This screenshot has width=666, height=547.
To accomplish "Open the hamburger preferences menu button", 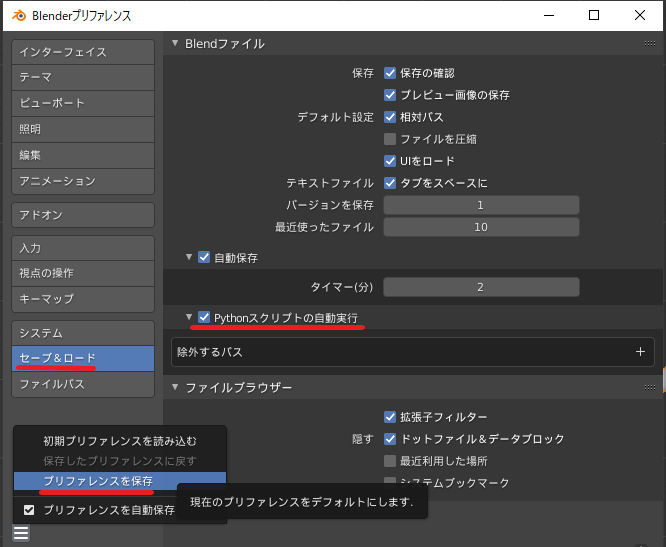I will pos(21,533).
